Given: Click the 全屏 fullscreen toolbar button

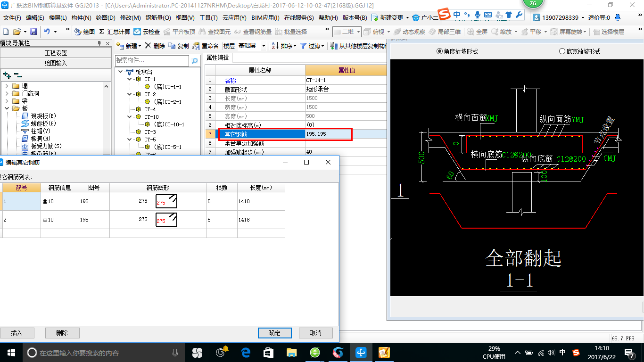Looking at the screenshot, I should click(477, 32).
